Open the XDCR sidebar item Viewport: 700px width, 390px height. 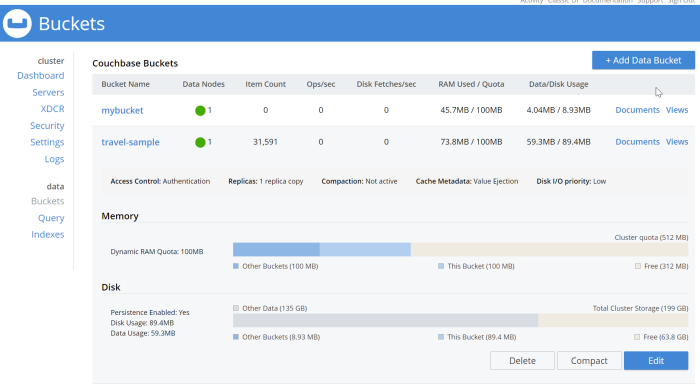[x=53, y=109]
